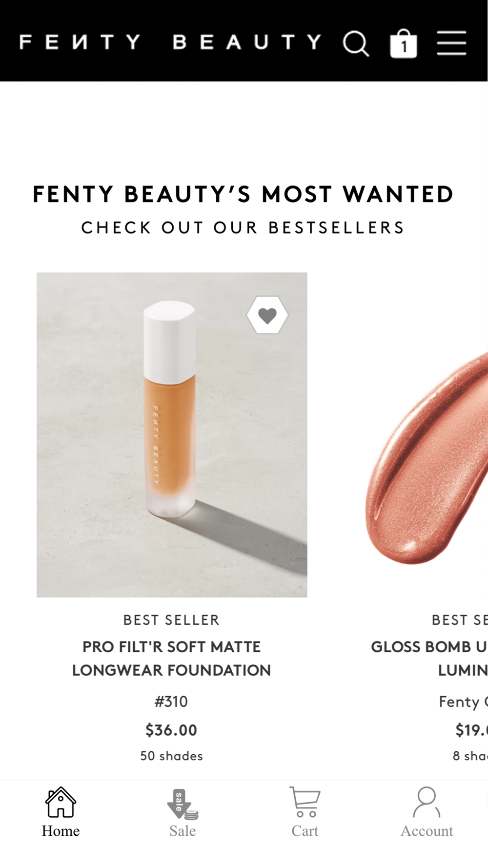Screen dimensions: 488x868
Task: Open the search magnifier icon
Action: [356, 44]
